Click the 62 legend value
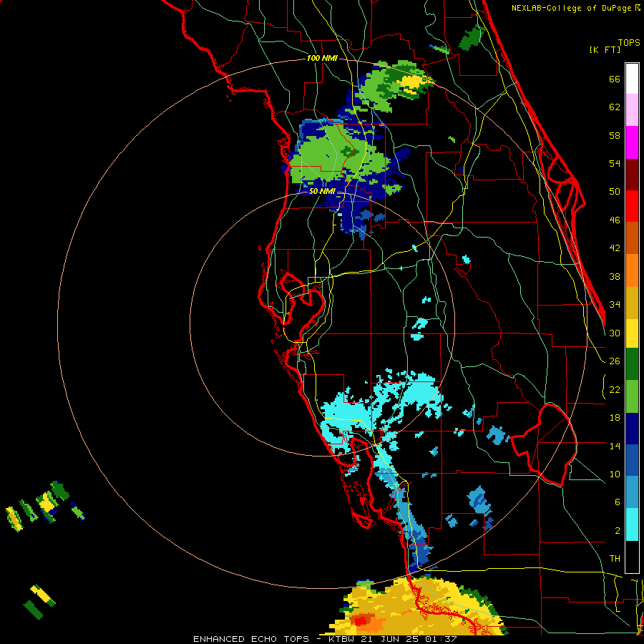 [615, 107]
